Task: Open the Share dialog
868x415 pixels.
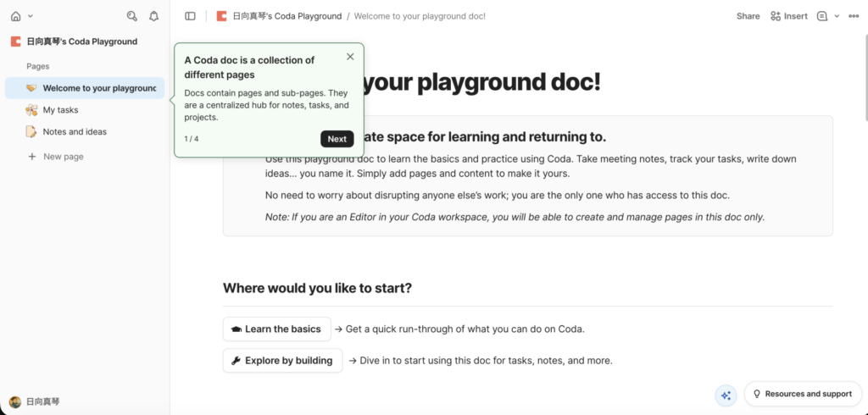Action: click(748, 16)
